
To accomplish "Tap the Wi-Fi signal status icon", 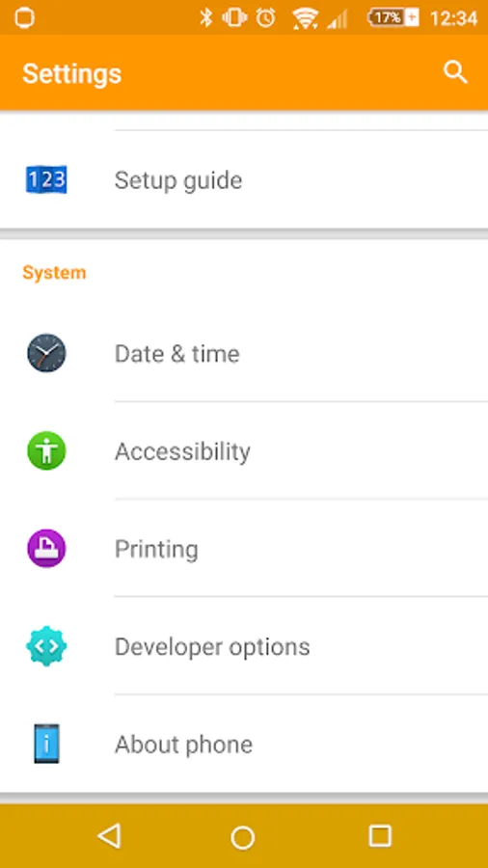I will tap(305, 18).
